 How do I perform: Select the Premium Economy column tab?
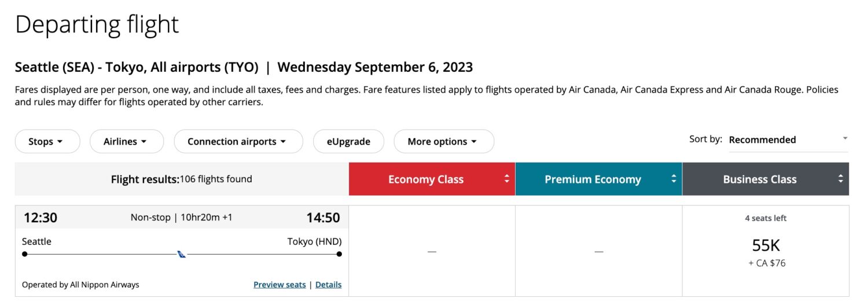(x=593, y=179)
